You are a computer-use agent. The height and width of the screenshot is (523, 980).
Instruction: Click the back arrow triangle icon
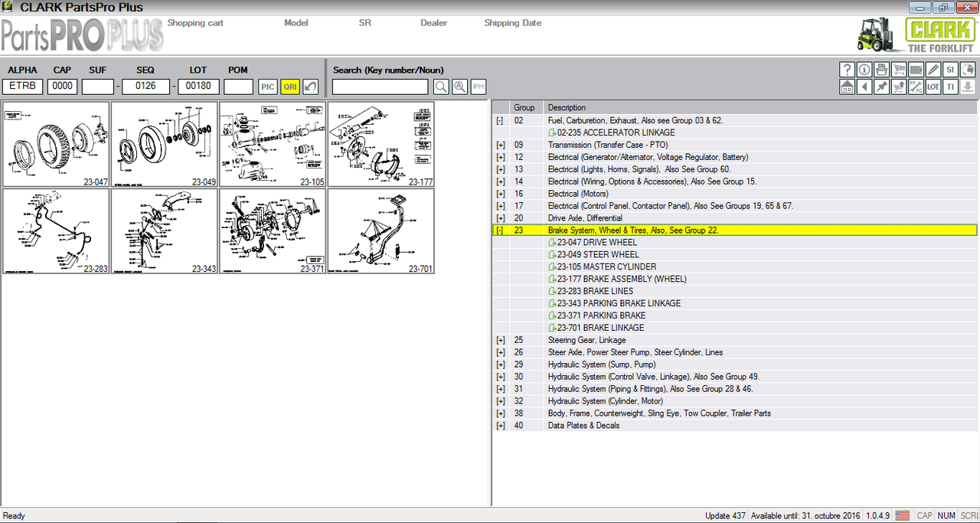coord(864,87)
